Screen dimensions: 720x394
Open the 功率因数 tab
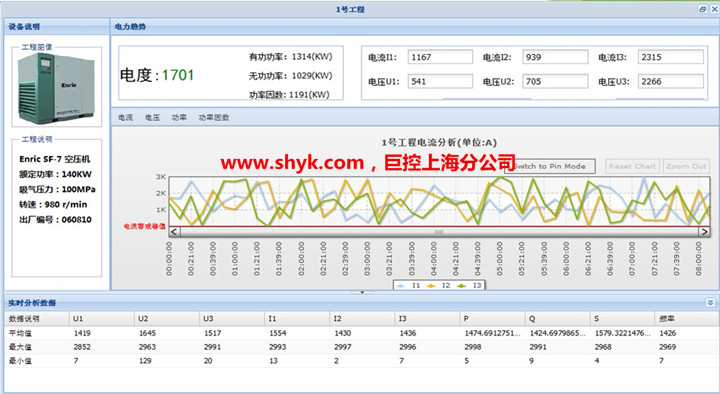point(214,118)
